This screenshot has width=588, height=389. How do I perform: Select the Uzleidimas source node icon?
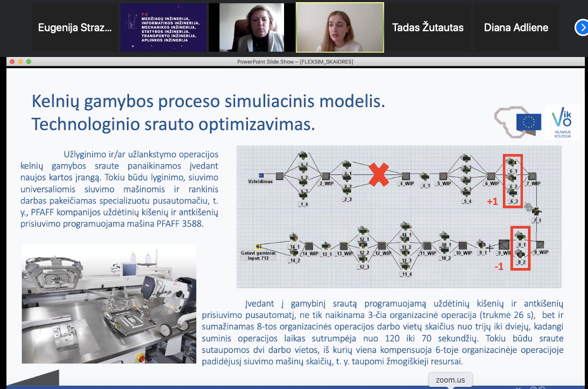pyautogui.click(x=261, y=175)
